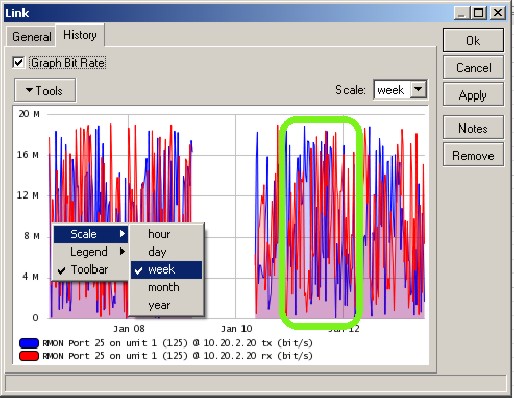Image resolution: width=514 pixels, height=398 pixels.
Task: Select the checked week scale option
Action: coord(166,270)
